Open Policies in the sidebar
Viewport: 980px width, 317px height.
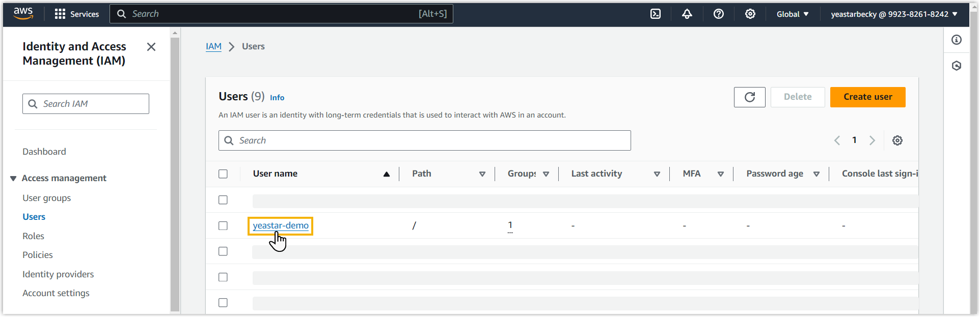coord(38,255)
